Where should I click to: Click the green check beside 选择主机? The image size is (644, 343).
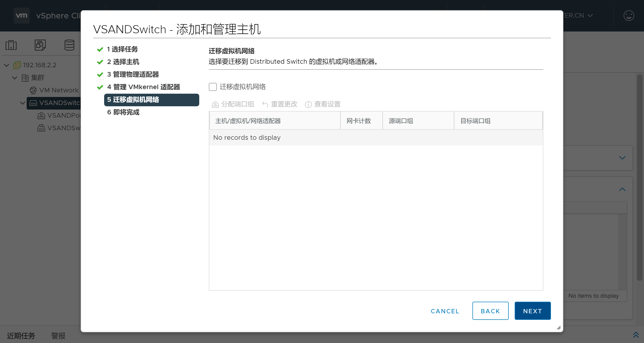coord(100,62)
